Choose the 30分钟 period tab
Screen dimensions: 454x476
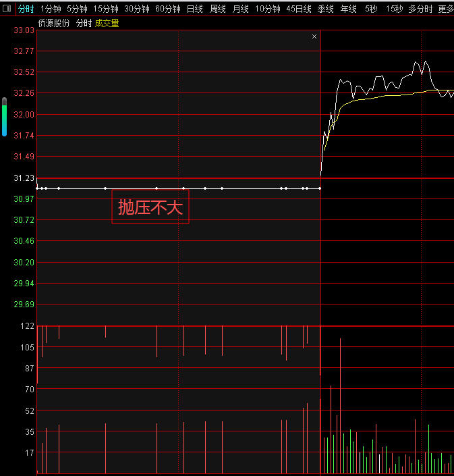[x=137, y=9]
